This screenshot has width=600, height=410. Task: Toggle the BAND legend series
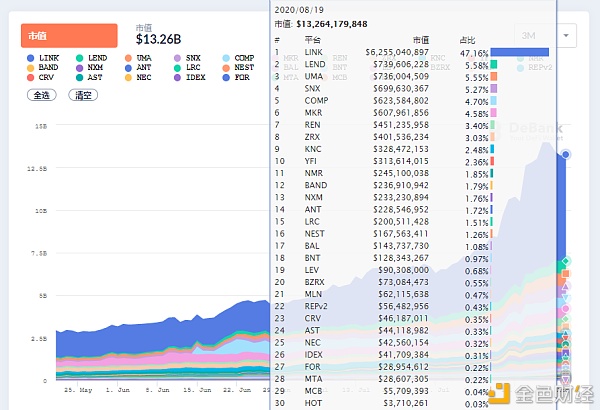click(43, 68)
